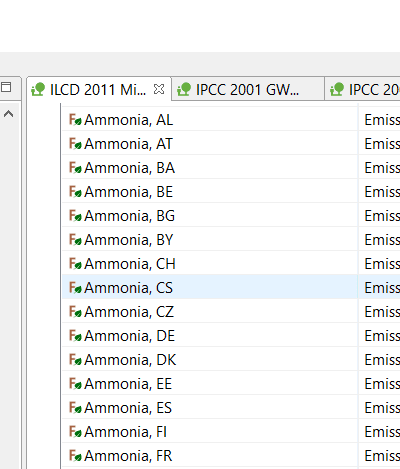Select the Ammonia, FI flow row
This screenshot has height=469, width=400.
(210, 432)
